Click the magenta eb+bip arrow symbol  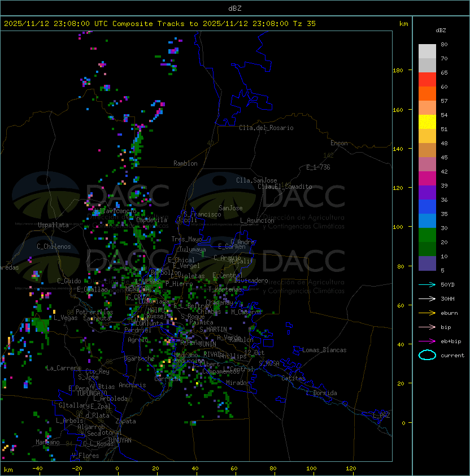pyautogui.click(x=427, y=341)
